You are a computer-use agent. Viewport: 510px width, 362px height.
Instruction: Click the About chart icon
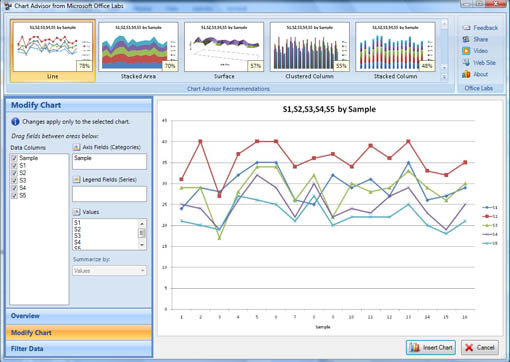click(x=466, y=74)
